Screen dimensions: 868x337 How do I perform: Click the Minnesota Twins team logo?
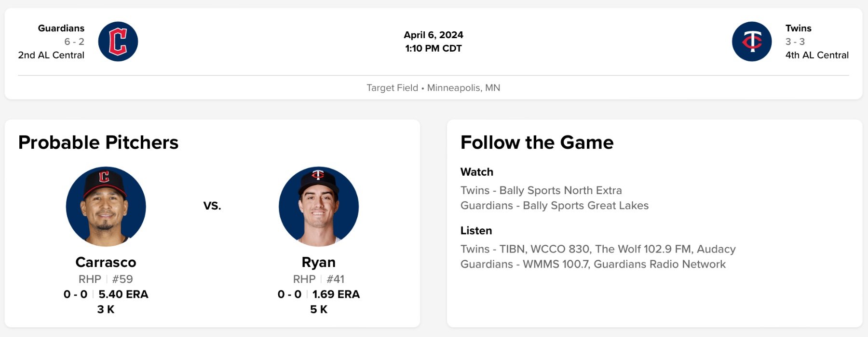pos(751,42)
